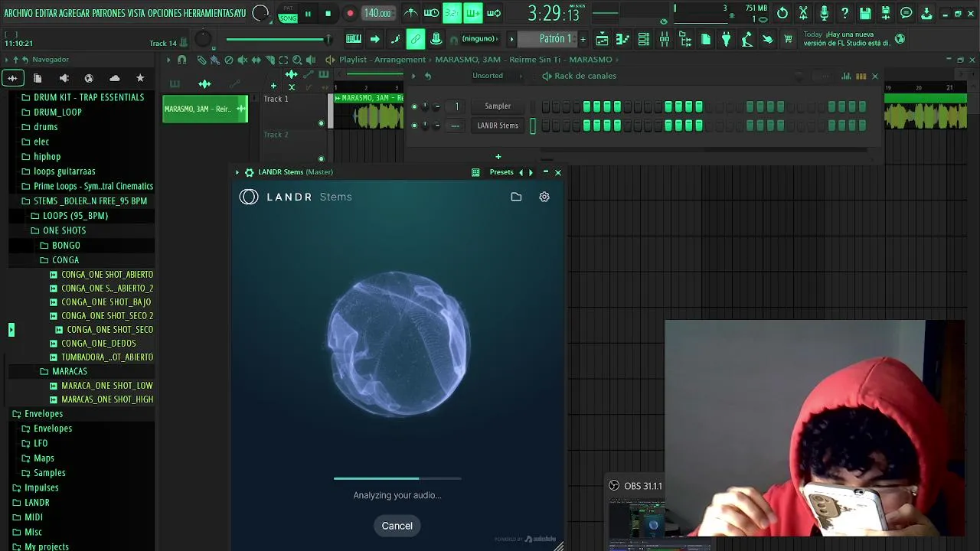
Task: Cancel the LANDR audio analysis
Action: click(x=397, y=526)
